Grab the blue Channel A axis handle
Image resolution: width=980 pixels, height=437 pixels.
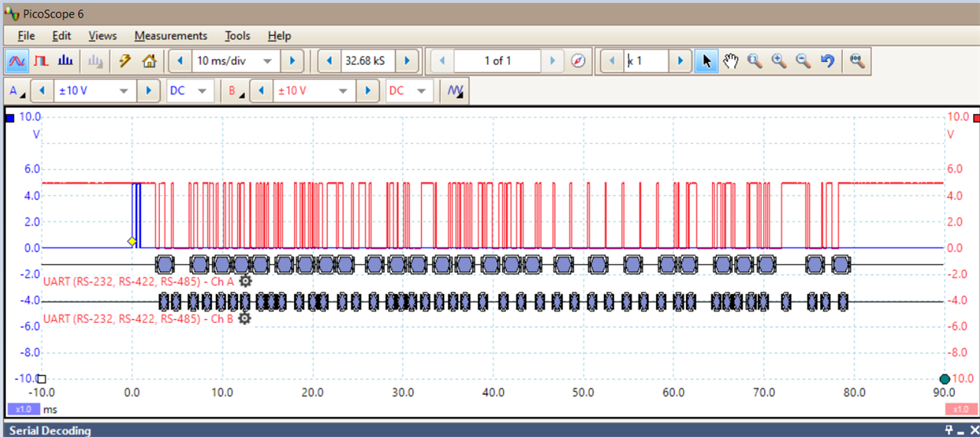point(10,118)
